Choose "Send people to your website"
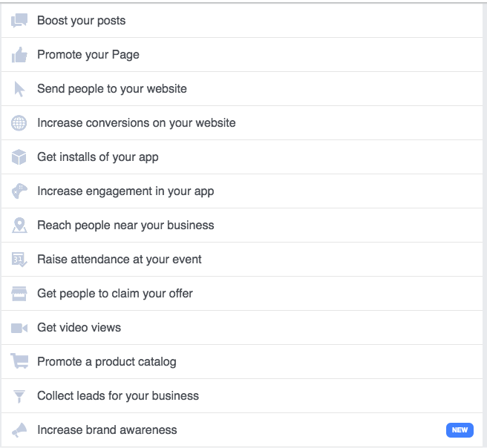 point(112,89)
